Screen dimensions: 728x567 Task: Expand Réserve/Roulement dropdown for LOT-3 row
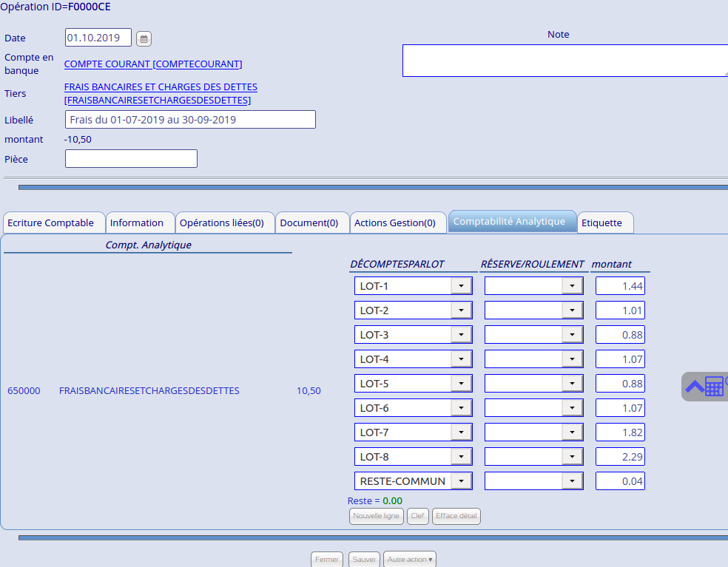tap(572, 335)
